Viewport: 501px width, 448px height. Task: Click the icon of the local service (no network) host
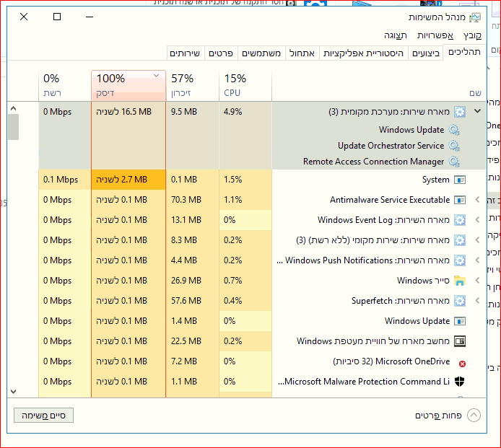(x=460, y=240)
